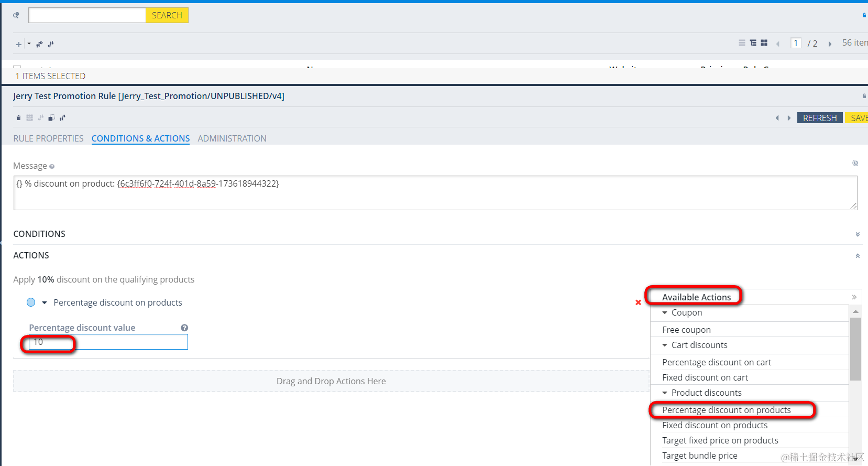Click the greyed sync arrows icon in rule toolbar
The height and width of the screenshot is (466, 868).
pyautogui.click(x=40, y=118)
